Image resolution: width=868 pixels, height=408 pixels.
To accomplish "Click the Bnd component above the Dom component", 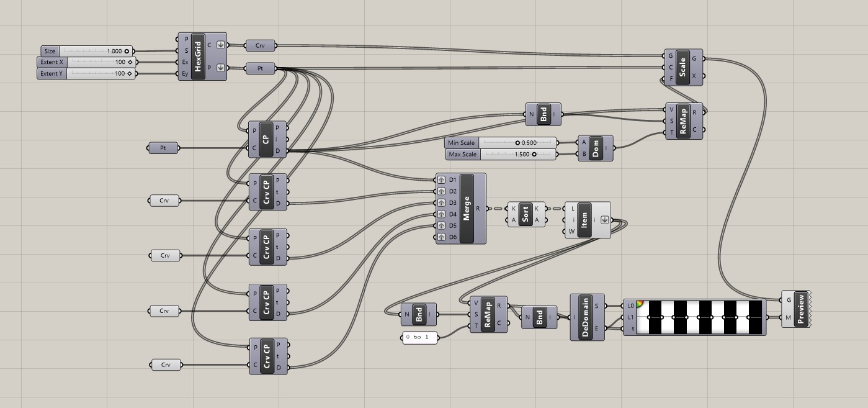I will pos(543,113).
